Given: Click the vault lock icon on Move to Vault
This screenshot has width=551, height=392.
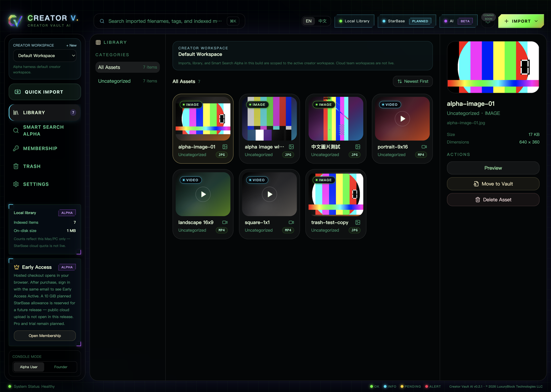Looking at the screenshot, I should click(x=476, y=184).
